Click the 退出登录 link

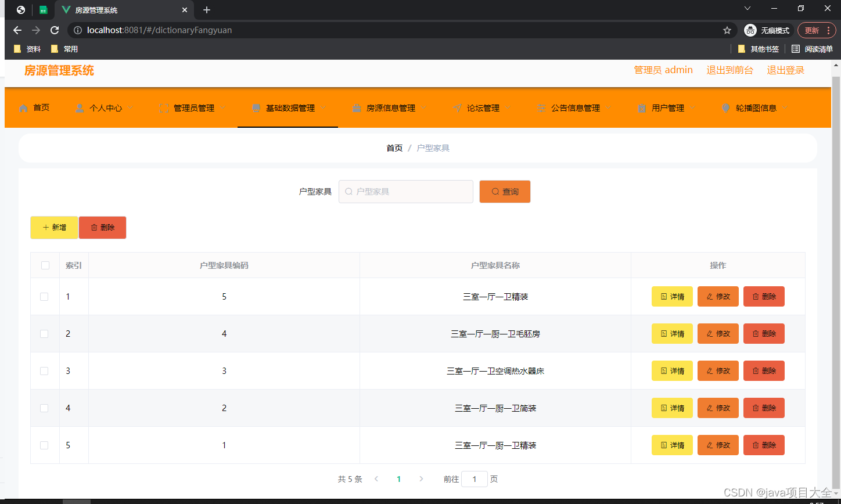[x=785, y=70]
